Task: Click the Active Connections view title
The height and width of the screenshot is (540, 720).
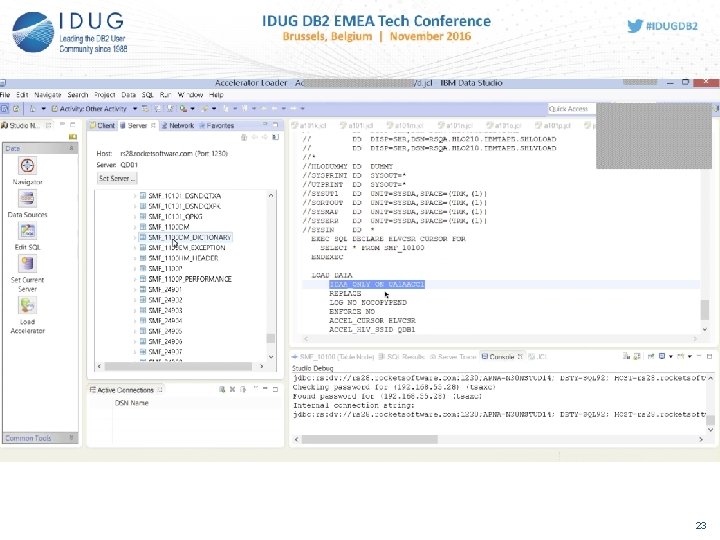Action: [125, 390]
